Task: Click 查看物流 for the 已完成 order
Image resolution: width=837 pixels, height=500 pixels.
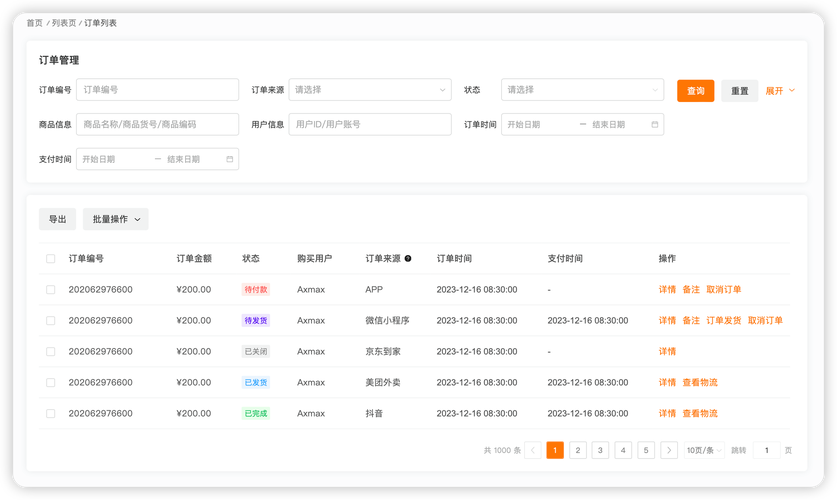Action: coord(700,414)
